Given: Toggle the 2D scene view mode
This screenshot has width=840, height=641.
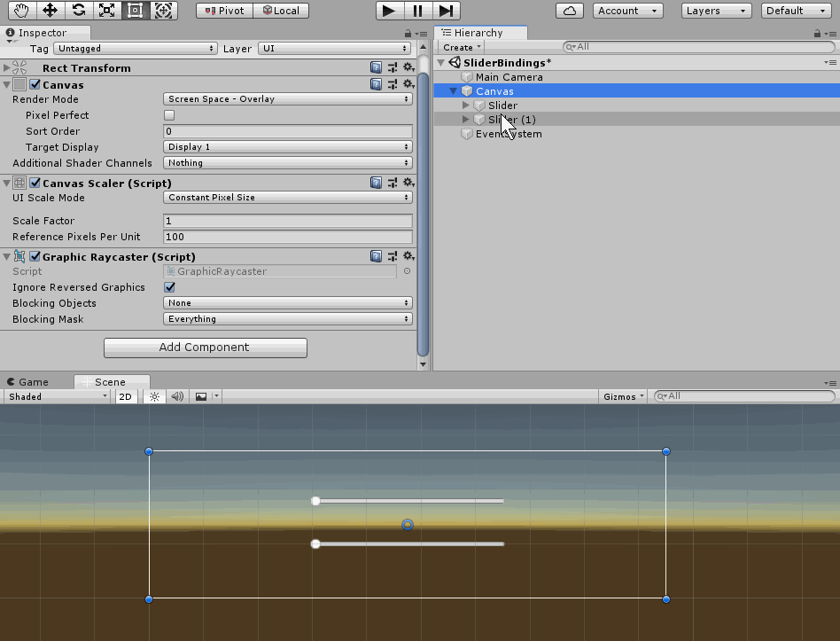Looking at the screenshot, I should pyautogui.click(x=125, y=396).
